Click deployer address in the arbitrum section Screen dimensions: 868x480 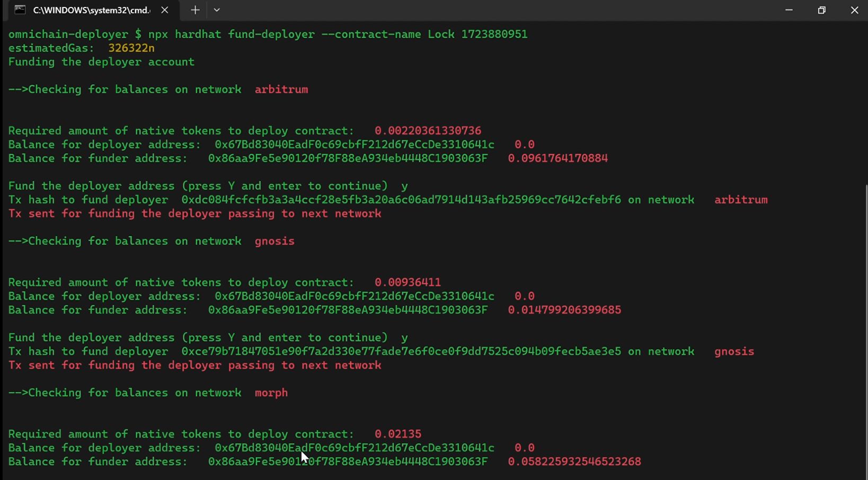(355, 145)
